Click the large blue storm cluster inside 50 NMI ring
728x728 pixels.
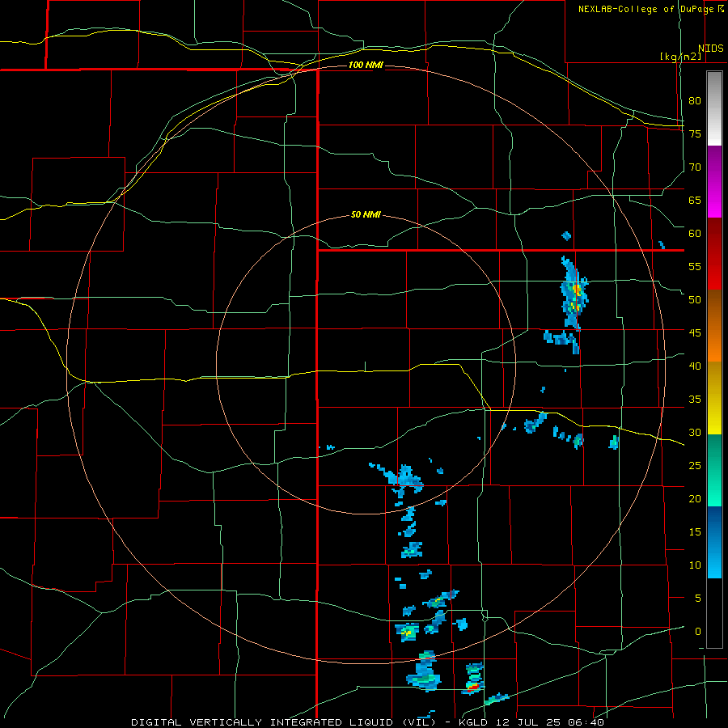tap(402, 478)
